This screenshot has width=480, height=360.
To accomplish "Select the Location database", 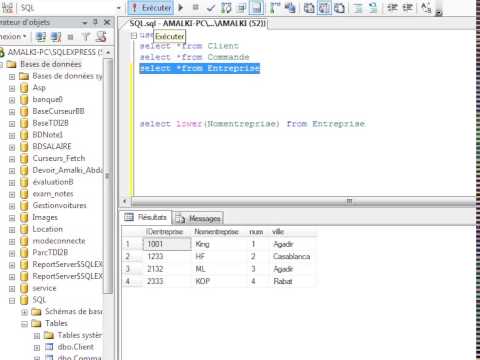I will pos(47,229).
